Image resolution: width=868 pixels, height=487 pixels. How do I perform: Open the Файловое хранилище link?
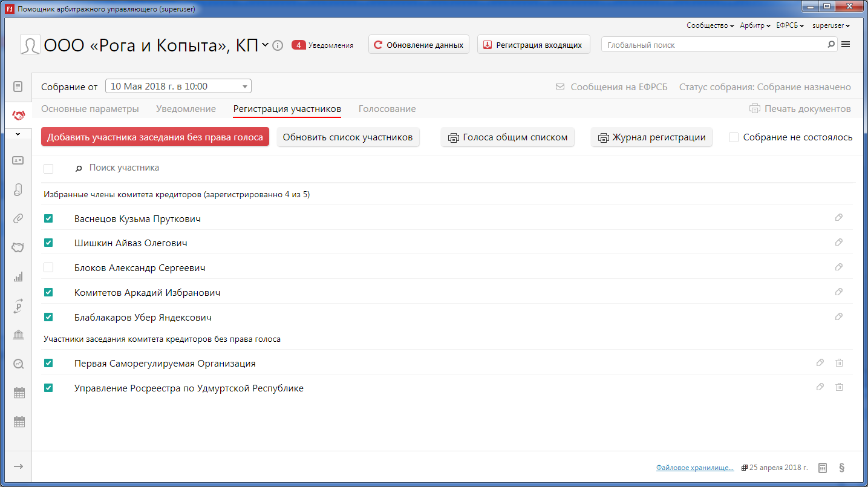(x=695, y=468)
